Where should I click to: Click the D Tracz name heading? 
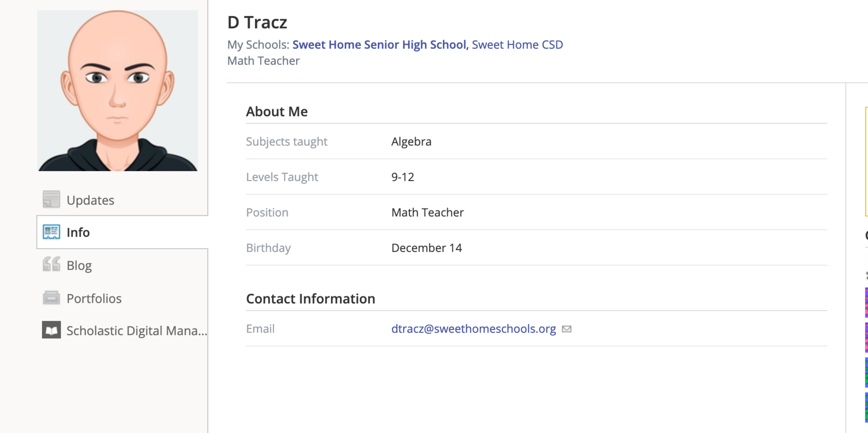(257, 22)
